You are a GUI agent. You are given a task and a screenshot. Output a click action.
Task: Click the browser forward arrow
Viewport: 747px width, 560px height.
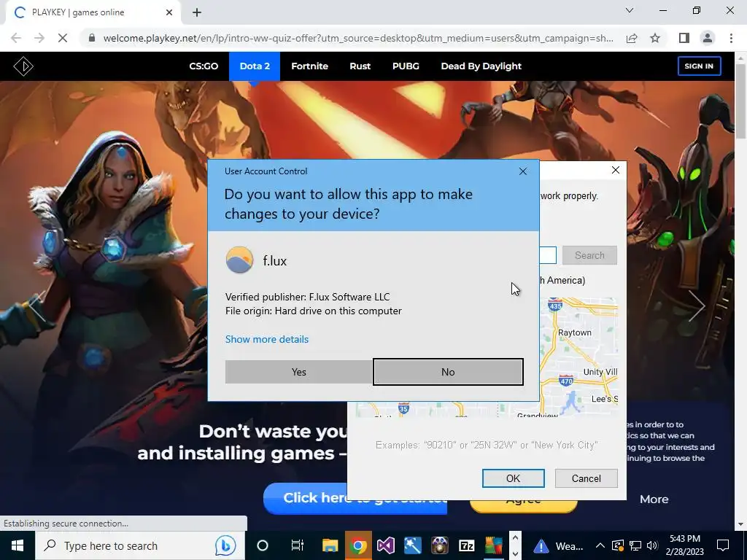tap(39, 38)
